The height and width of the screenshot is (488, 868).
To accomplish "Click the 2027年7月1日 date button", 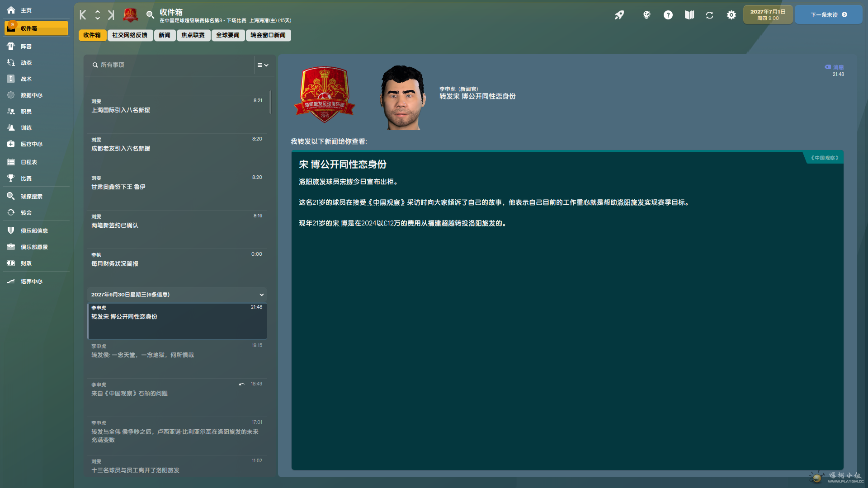I will click(768, 15).
